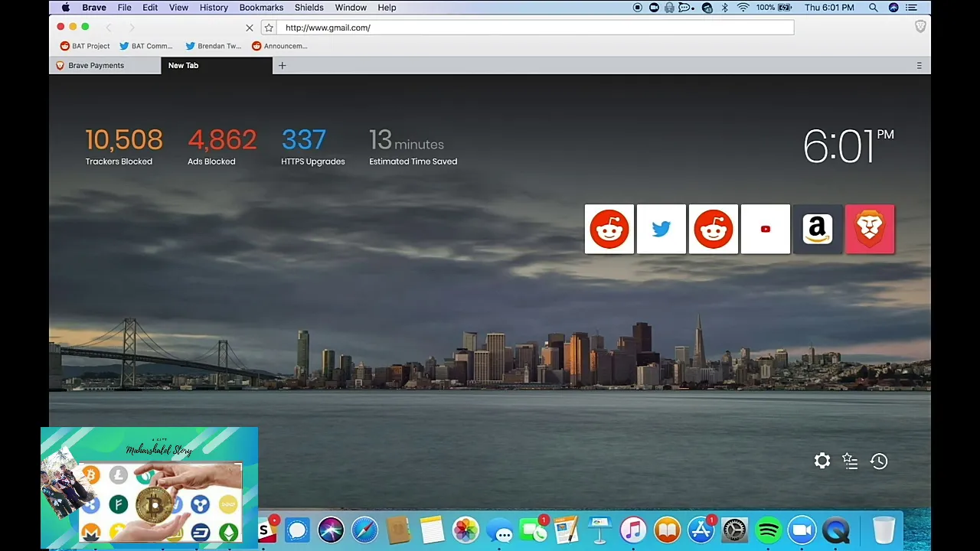The width and height of the screenshot is (980, 551).
Task: Open Messages from the dock
Action: click(499, 530)
